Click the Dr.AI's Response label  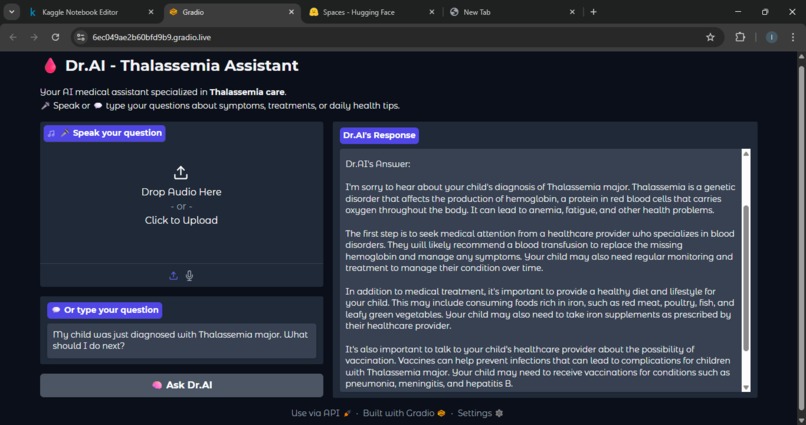coord(379,135)
